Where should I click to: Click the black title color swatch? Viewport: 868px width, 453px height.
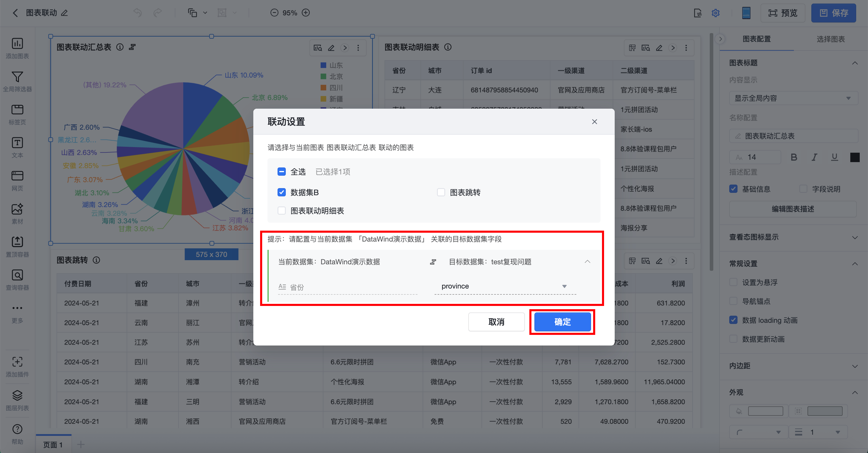[854, 157]
